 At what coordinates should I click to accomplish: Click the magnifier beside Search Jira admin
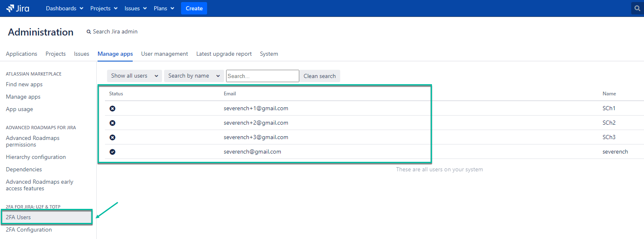tap(88, 31)
